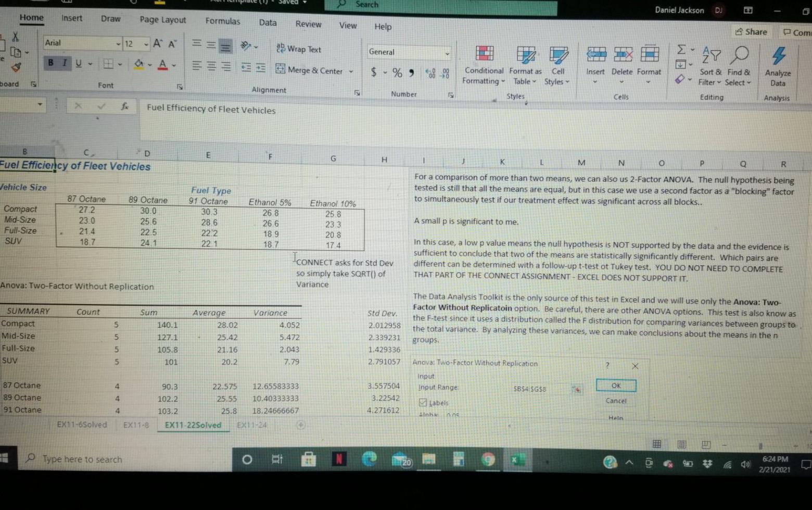The height and width of the screenshot is (510, 812).
Task: Apply percent style to the selection
Action: click(397, 73)
